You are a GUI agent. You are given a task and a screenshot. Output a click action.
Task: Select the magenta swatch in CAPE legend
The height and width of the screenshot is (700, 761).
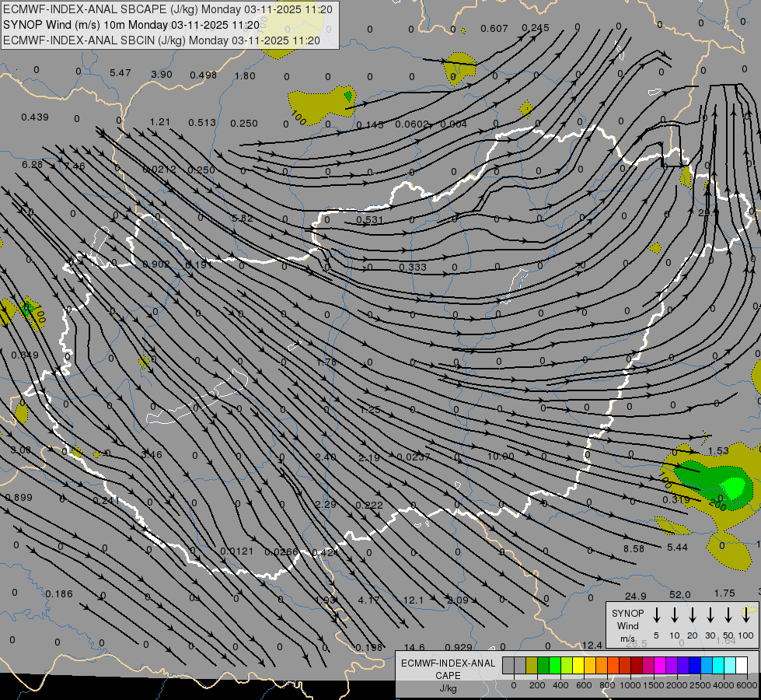660,665
